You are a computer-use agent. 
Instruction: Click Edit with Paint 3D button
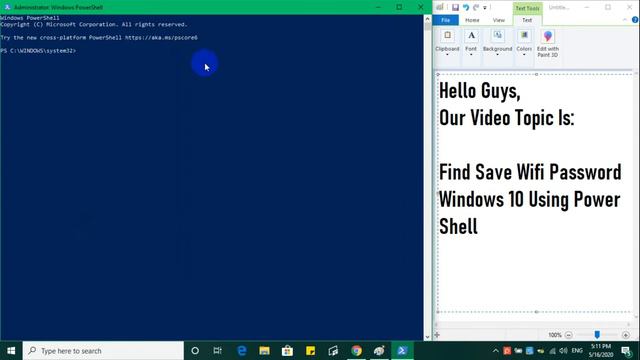click(x=548, y=44)
